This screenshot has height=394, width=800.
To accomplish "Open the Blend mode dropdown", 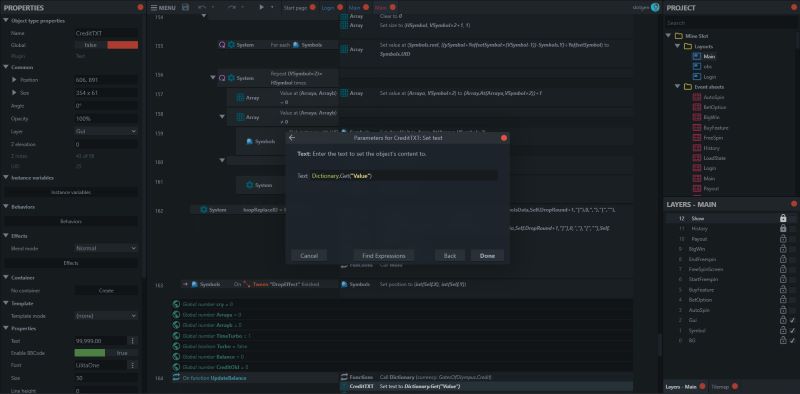I will coord(106,248).
